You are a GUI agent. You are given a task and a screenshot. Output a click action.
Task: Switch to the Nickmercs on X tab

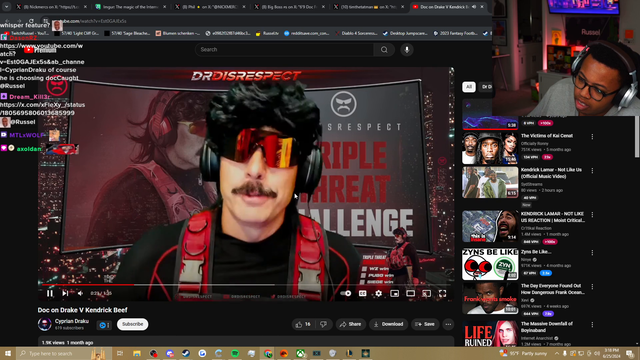(51, 7)
